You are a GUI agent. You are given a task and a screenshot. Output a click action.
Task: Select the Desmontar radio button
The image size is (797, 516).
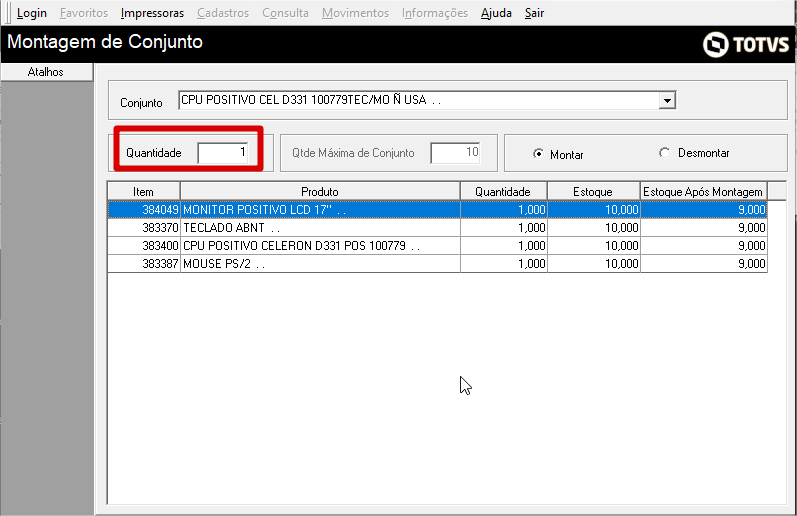point(664,153)
